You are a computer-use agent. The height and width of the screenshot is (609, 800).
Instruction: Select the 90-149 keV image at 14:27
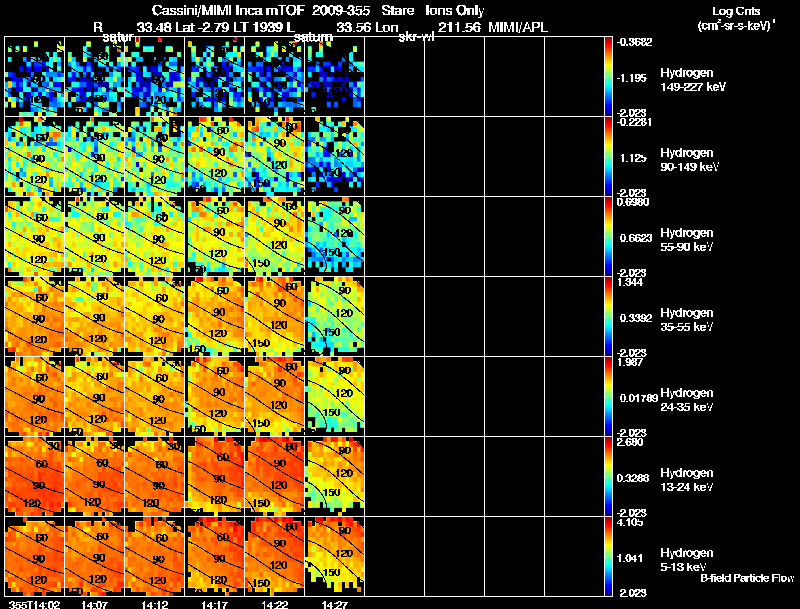click(334, 157)
